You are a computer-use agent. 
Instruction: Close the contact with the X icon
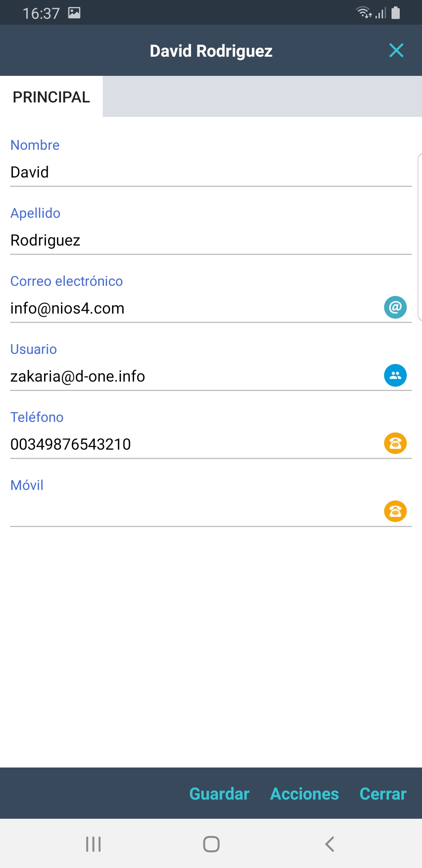pos(396,50)
